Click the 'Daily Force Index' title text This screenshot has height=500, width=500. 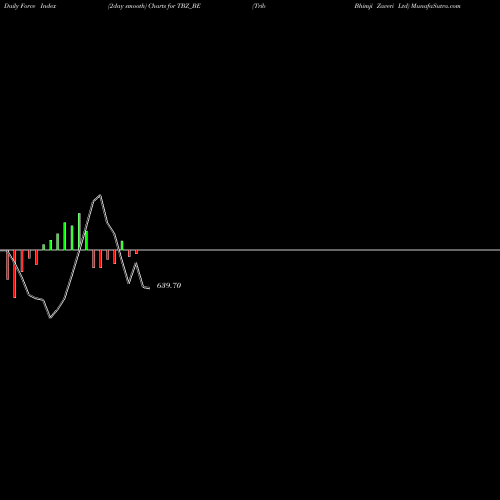click(30, 6)
